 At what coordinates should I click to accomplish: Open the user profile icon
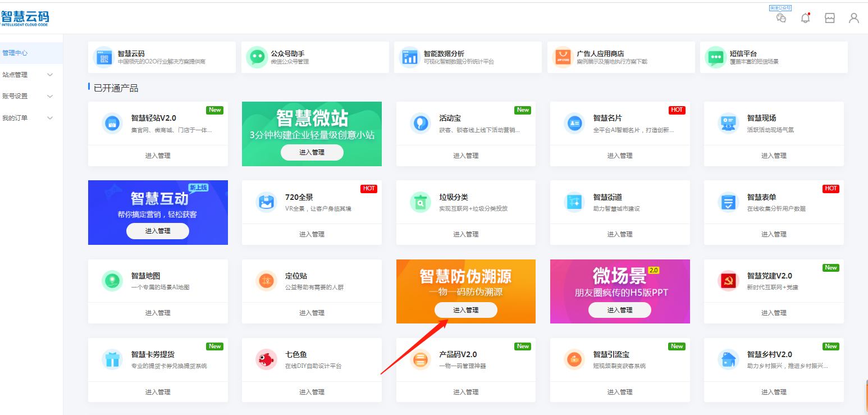[x=853, y=18]
